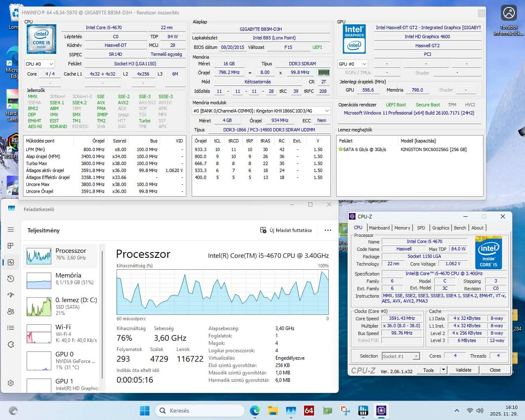The image size is (525, 420).
Task: Open Socket #1 selection dropdown in CPU-Z
Action: 401,356
